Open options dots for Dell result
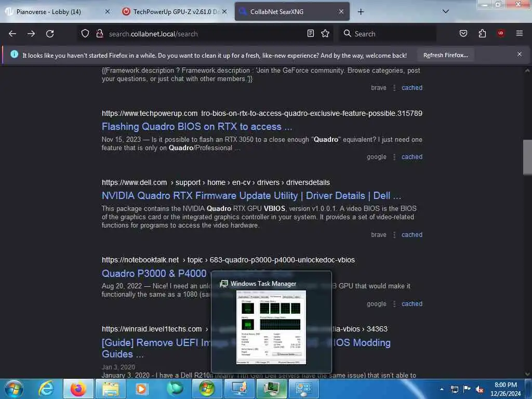 [x=394, y=235]
